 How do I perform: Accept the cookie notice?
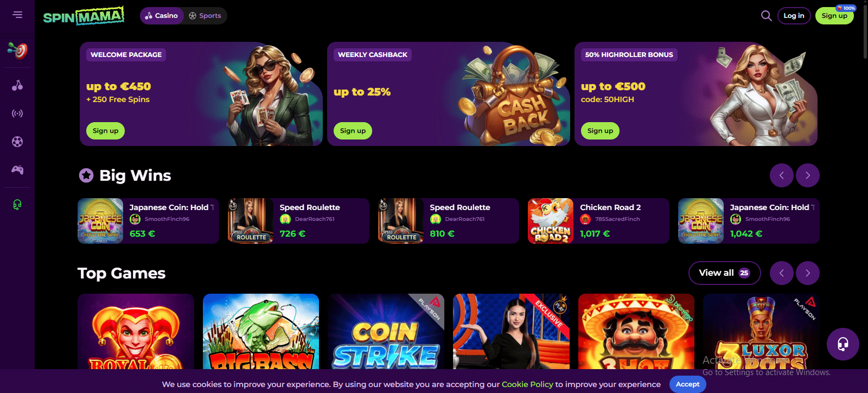pyautogui.click(x=687, y=384)
